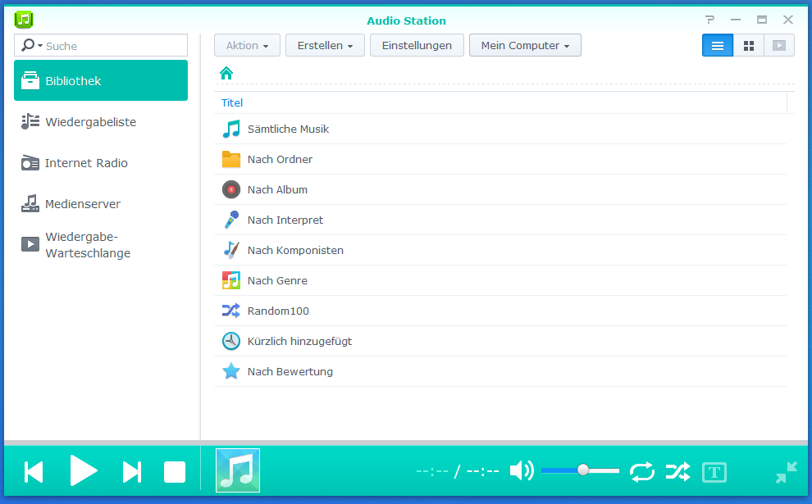Open the Aktion dropdown
812x504 pixels.
point(247,45)
